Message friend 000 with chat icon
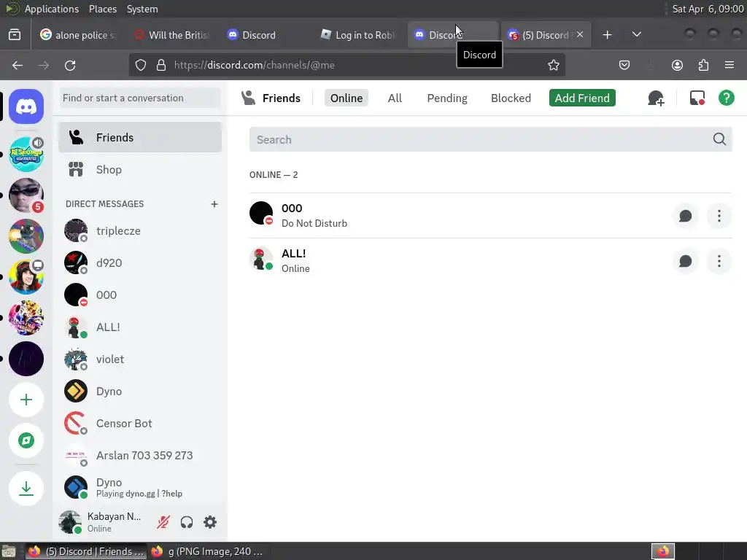 686,216
